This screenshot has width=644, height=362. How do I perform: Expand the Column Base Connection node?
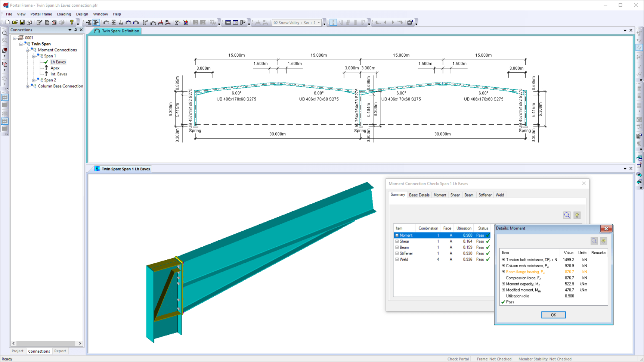(x=27, y=86)
